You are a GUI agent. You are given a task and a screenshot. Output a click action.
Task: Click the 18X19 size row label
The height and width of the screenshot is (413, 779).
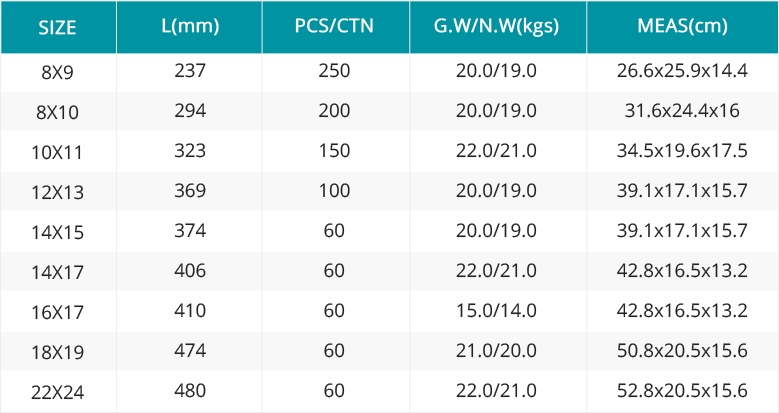tap(58, 352)
